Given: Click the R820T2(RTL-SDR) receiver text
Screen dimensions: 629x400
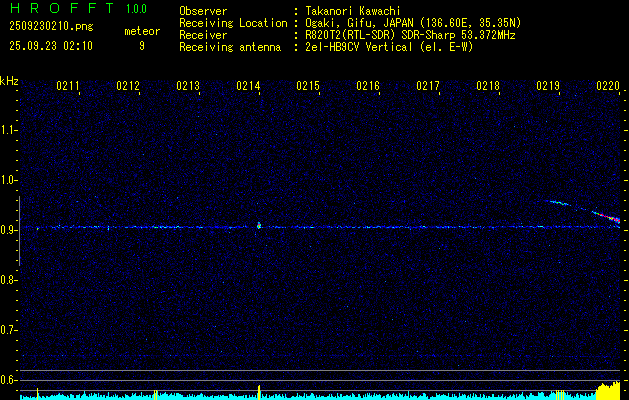Looking at the screenshot, I should (x=410, y=35).
